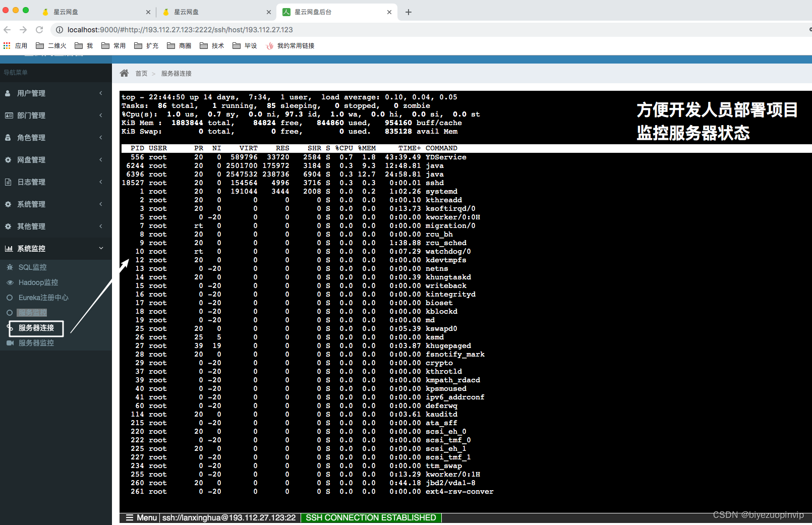The height and width of the screenshot is (525, 812).
Task: Click ssh://lanxinghua@193.112.27.123:22 status text
Action: 229,518
